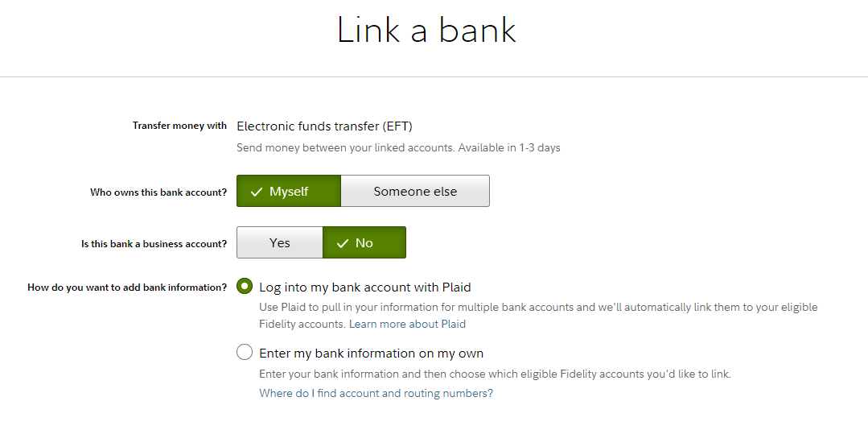Click the checkmark icon on Myself button
The height and width of the screenshot is (426, 868).
pyautogui.click(x=257, y=192)
